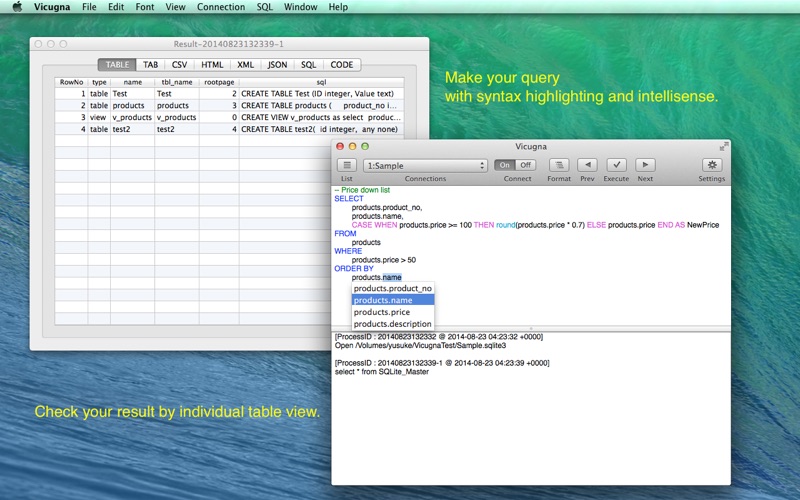
Task: Switch to the TAB view tab
Action: (151, 65)
